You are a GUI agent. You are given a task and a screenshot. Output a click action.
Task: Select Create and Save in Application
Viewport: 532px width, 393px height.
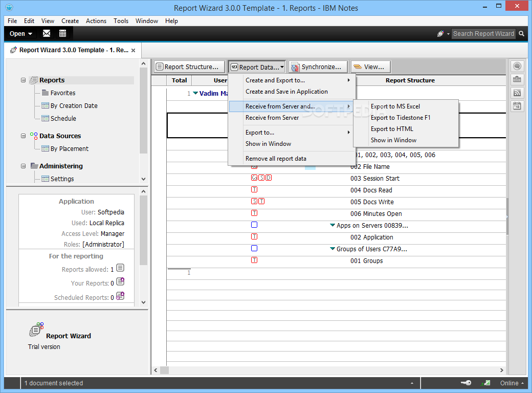(x=292, y=91)
